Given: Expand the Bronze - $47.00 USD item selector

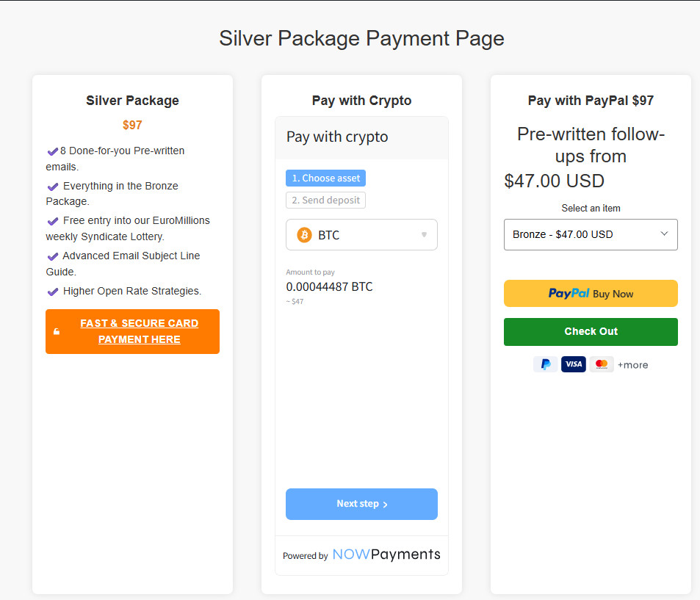Looking at the screenshot, I should pos(591,234).
